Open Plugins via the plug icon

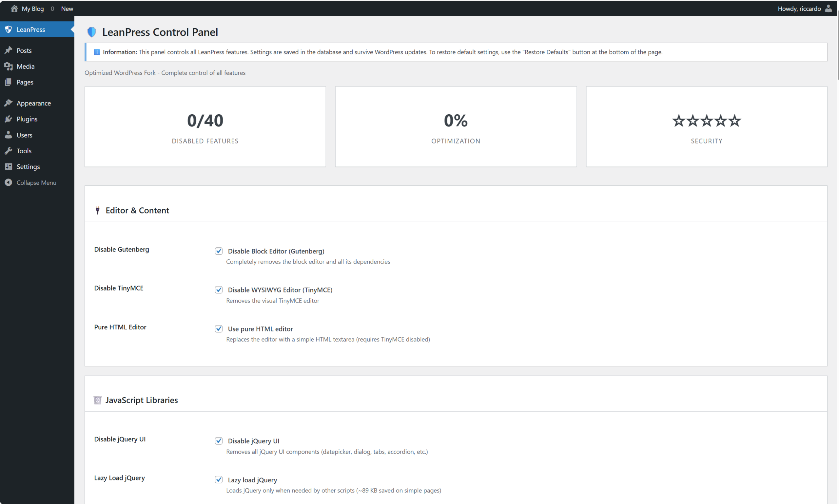click(x=9, y=119)
